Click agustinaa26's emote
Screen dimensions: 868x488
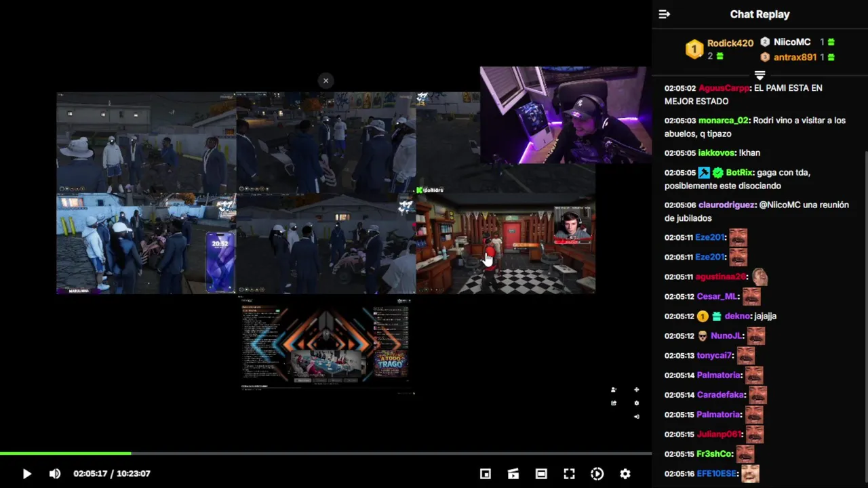(759, 277)
